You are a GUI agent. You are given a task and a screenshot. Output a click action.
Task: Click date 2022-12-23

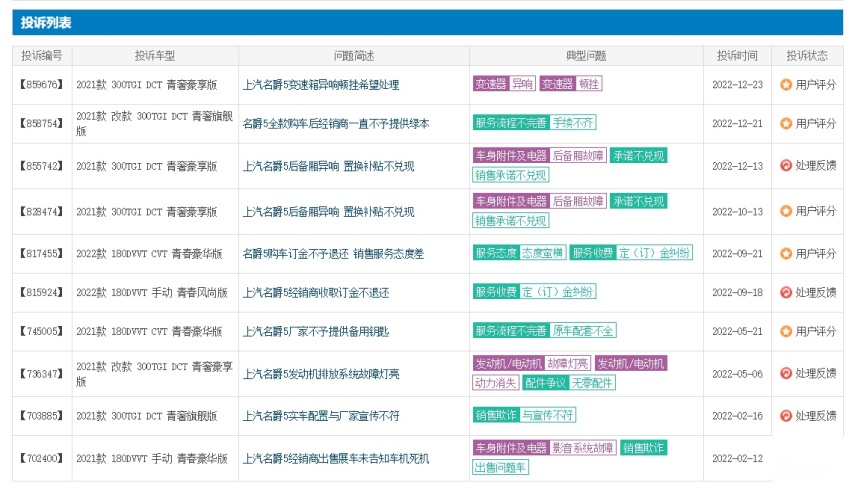tap(737, 85)
